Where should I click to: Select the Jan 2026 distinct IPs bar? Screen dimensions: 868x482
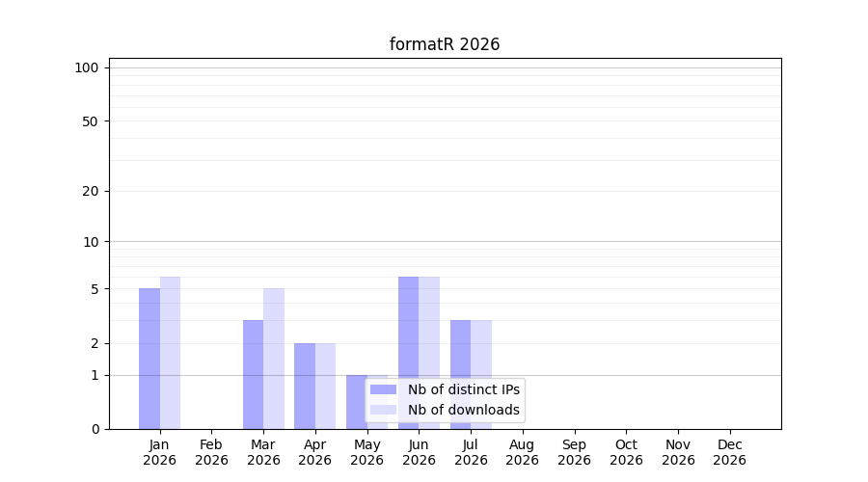(x=149, y=359)
